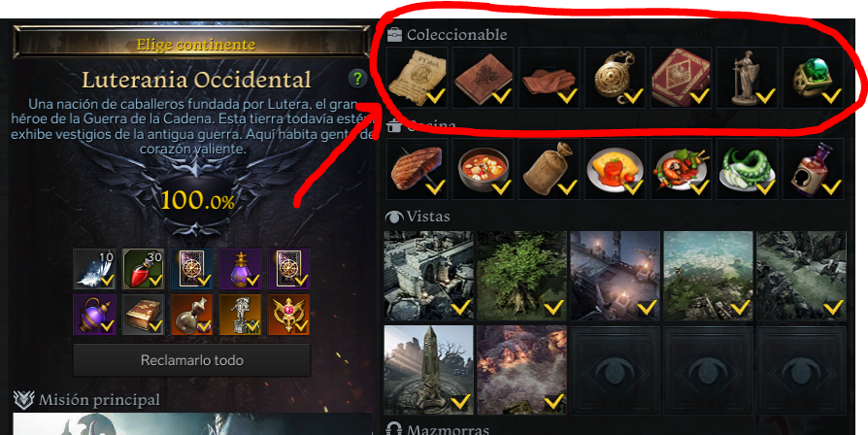Select the omelette with red sauce dish

(615, 169)
